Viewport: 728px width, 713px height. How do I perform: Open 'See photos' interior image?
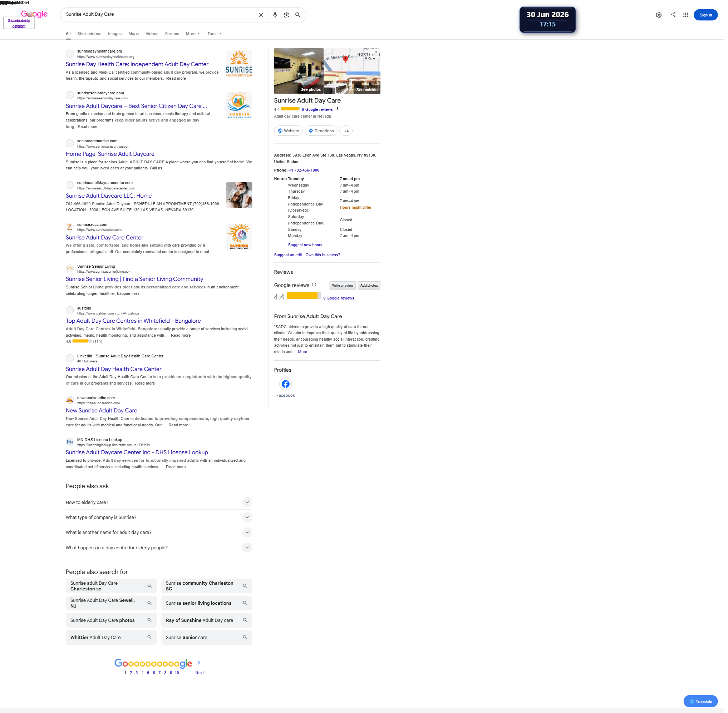coord(299,71)
